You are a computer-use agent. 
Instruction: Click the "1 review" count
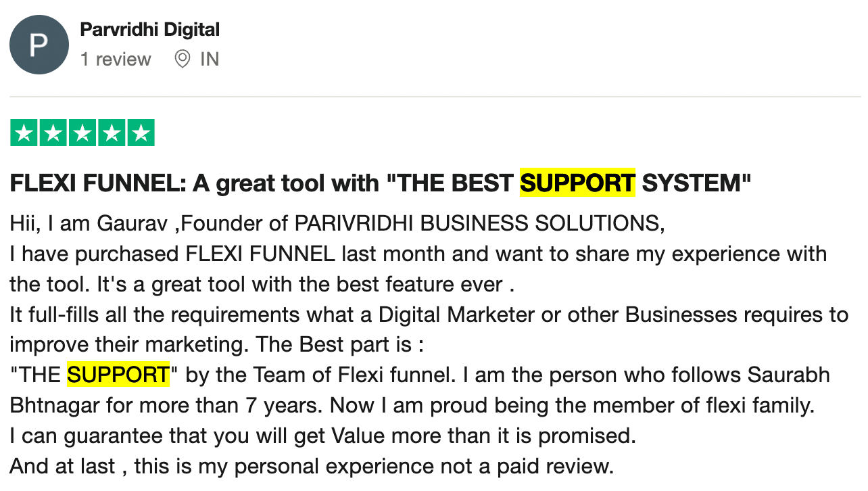click(115, 60)
